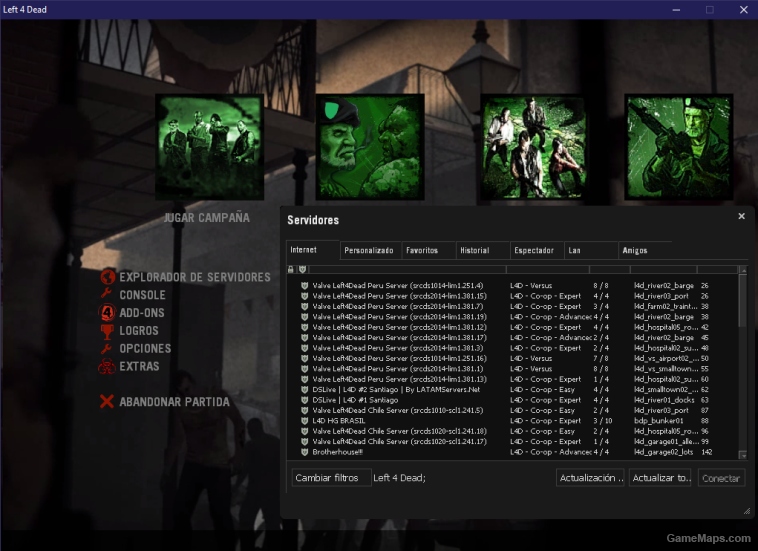Select the L4D HG BRASIL server row
Viewport: 758px width, 551px height.
tap(512, 420)
